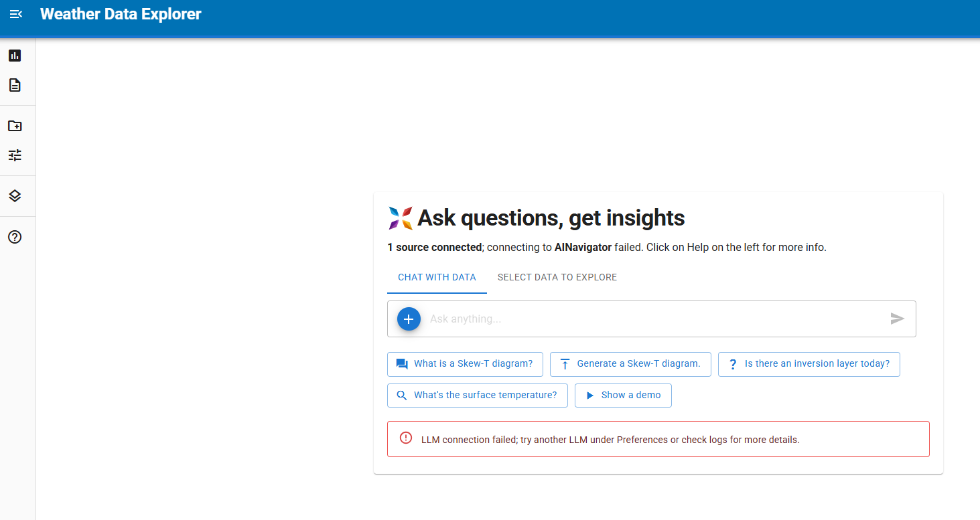980x520 pixels.
Task: Open Preferences via the tune sliders icon
Action: click(15, 155)
